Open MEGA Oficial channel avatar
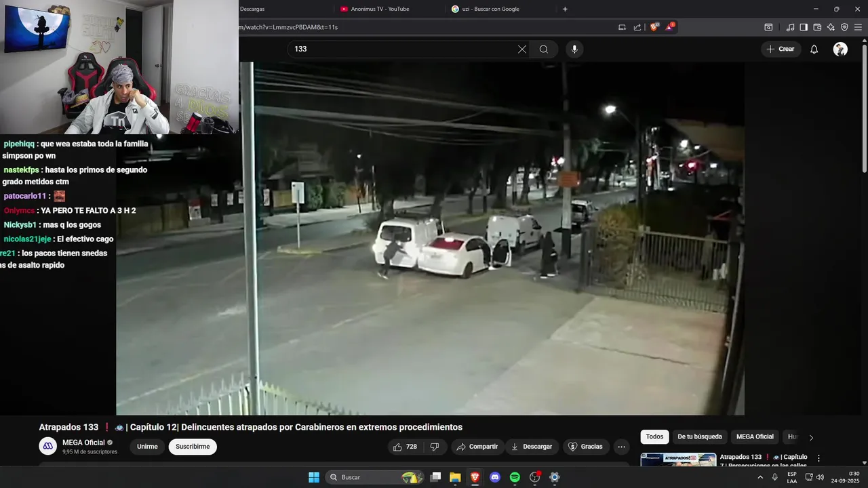This screenshot has width=868, height=488. [47, 446]
